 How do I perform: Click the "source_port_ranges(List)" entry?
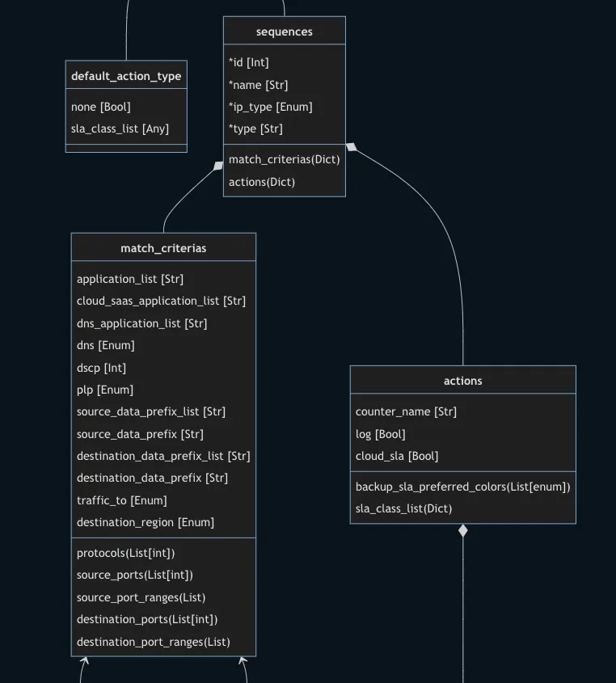pos(141,597)
